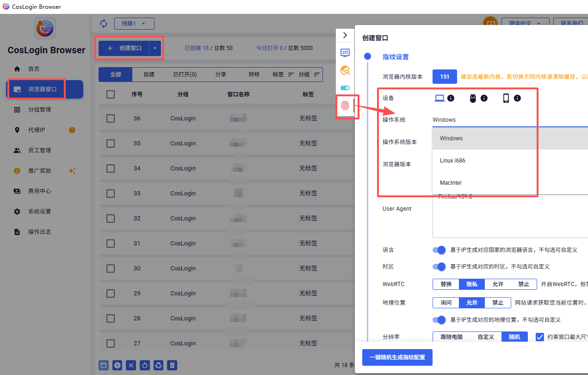Choose Linux i686 from the OS dropdown list
Image resolution: width=588 pixels, height=375 pixels.
[510, 161]
